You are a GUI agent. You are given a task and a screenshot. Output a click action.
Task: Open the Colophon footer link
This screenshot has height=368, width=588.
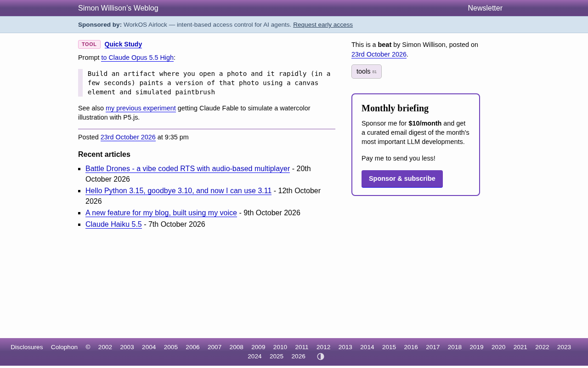click(64, 347)
